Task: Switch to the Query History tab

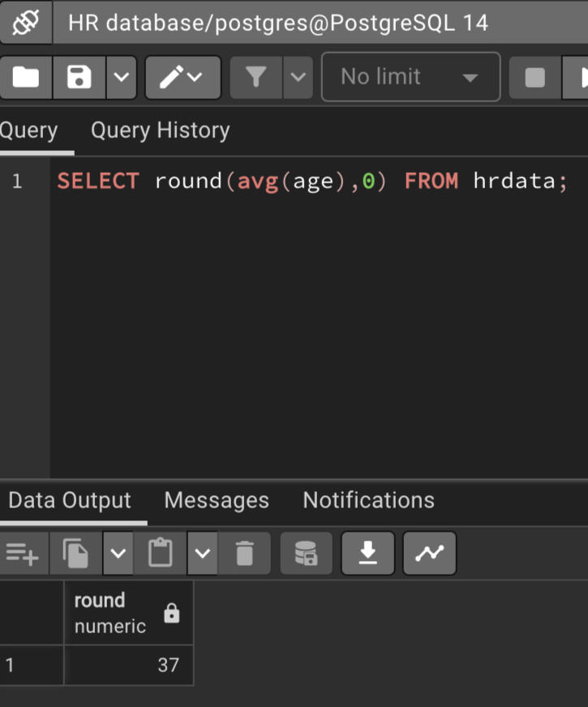Action: (160, 130)
